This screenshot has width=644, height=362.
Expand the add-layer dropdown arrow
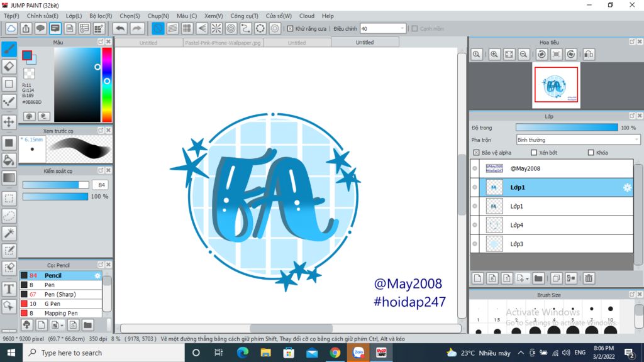click(527, 278)
